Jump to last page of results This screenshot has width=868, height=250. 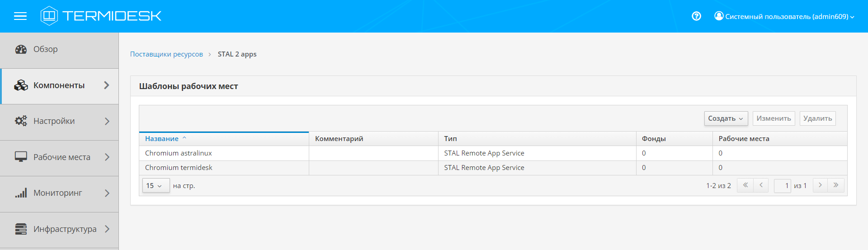tap(836, 185)
